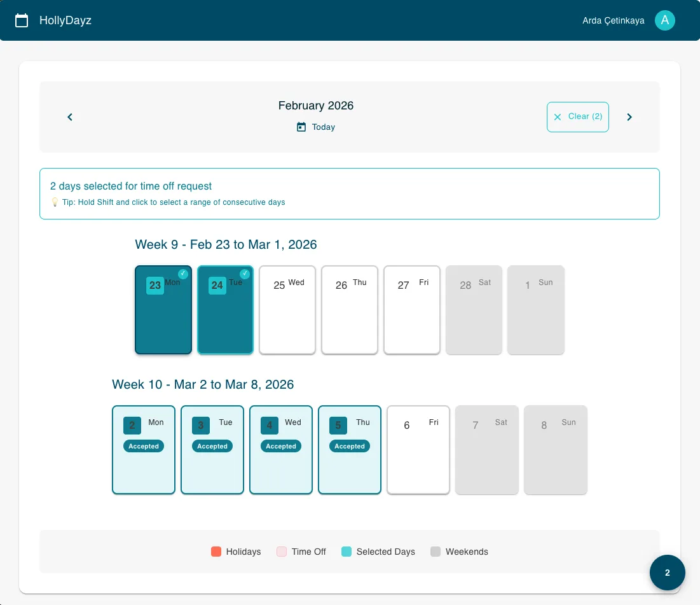This screenshot has height=605, width=700.
Task: Open the user avatar 'A' menu
Action: [x=664, y=20]
